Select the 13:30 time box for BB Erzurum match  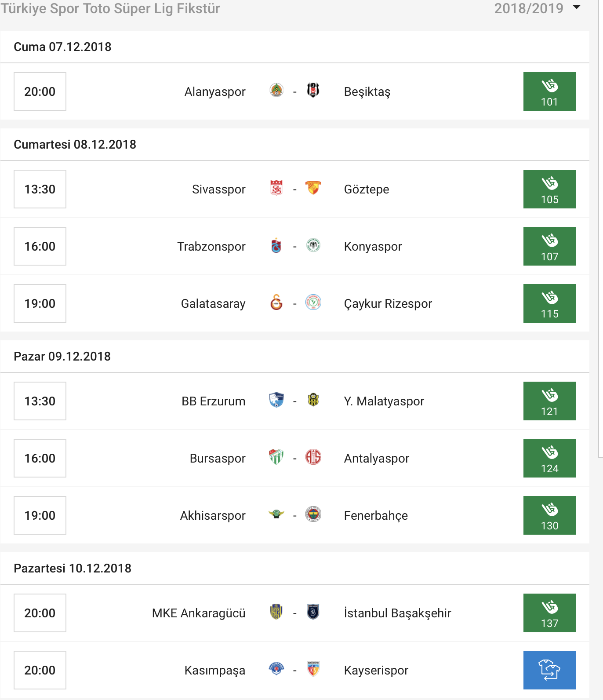point(40,401)
